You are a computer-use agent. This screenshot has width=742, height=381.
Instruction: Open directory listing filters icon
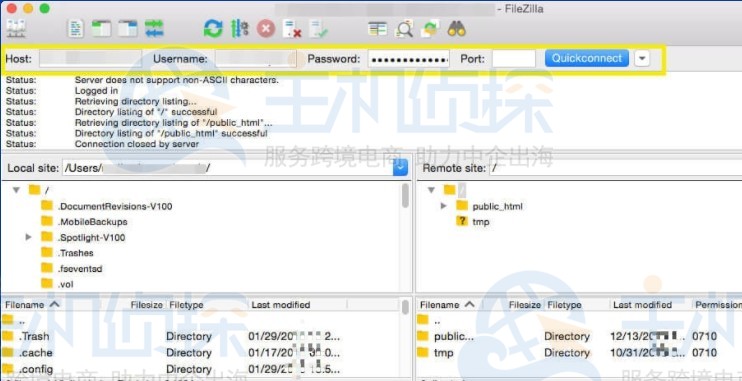(378, 29)
